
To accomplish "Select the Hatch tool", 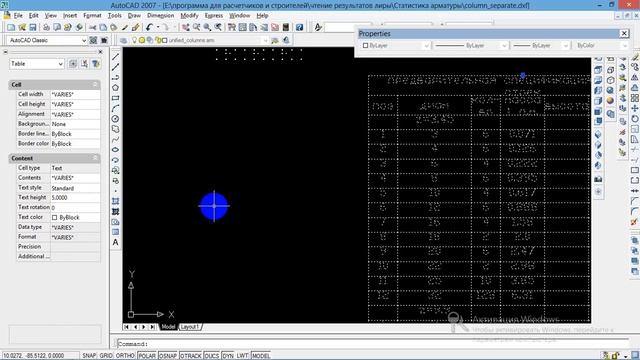I will click(116, 201).
